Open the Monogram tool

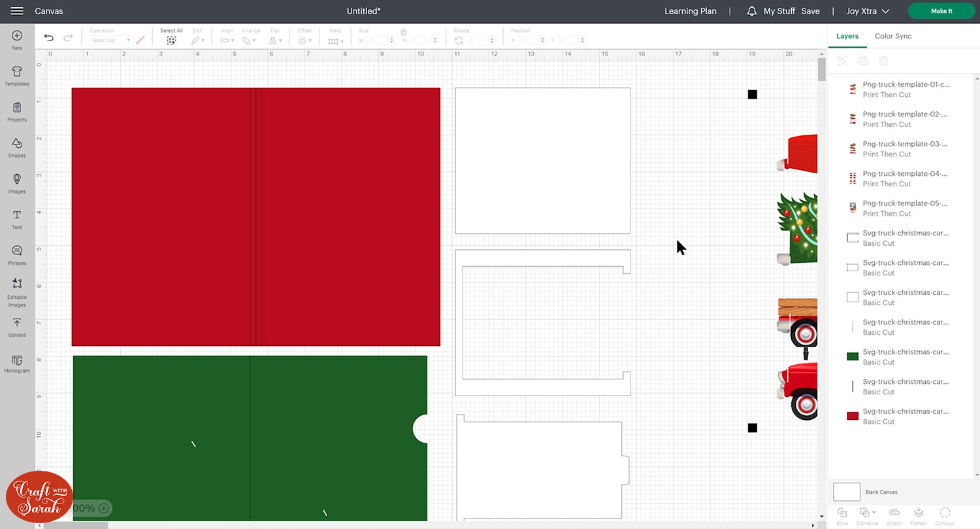coord(17,364)
